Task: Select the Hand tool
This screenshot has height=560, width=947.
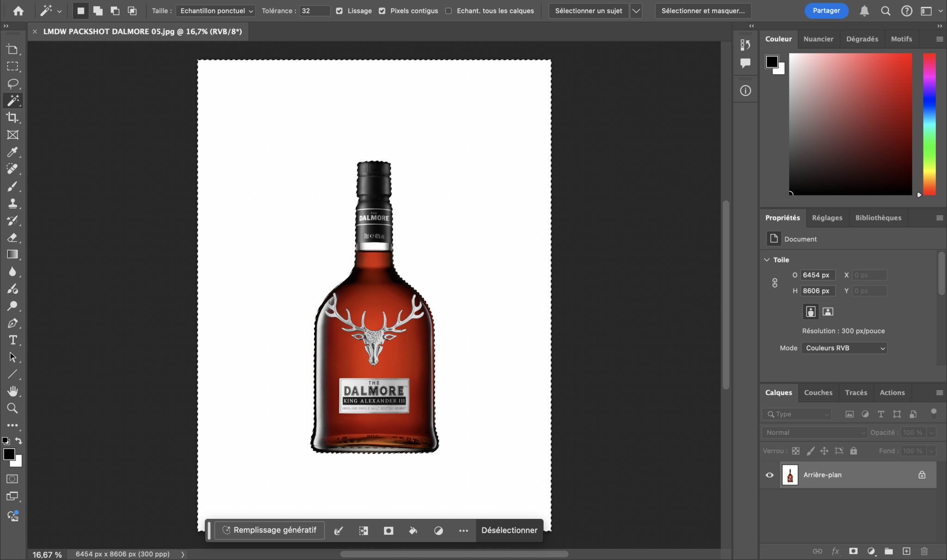Action: click(12, 391)
